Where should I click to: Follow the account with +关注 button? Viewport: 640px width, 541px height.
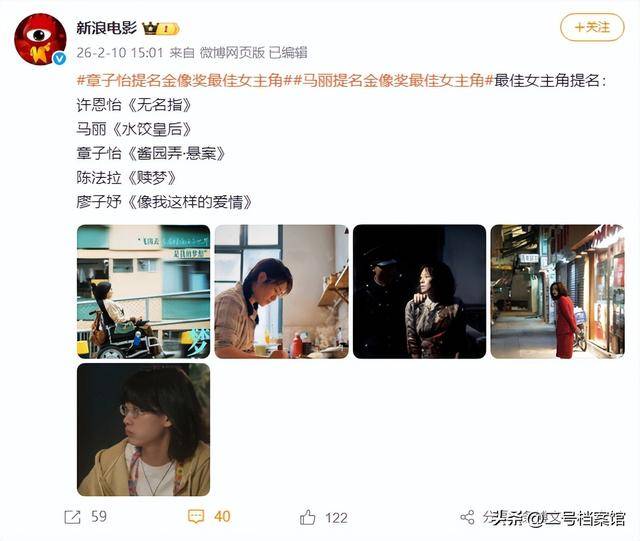coord(592,27)
